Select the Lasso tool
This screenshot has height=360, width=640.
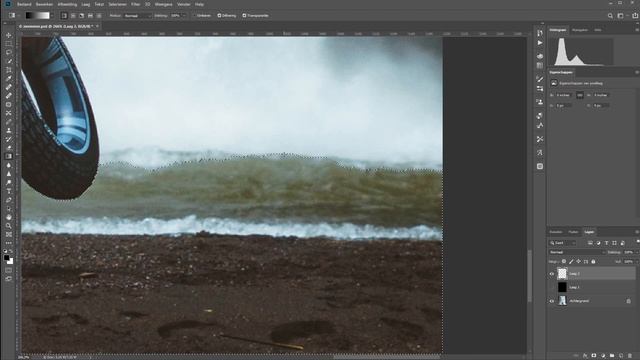tap(9, 52)
